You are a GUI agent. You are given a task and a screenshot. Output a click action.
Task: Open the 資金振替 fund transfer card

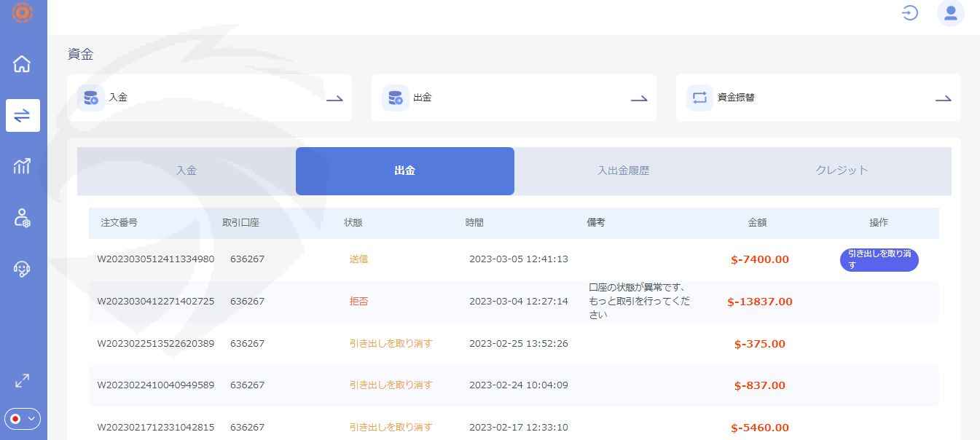pos(818,98)
